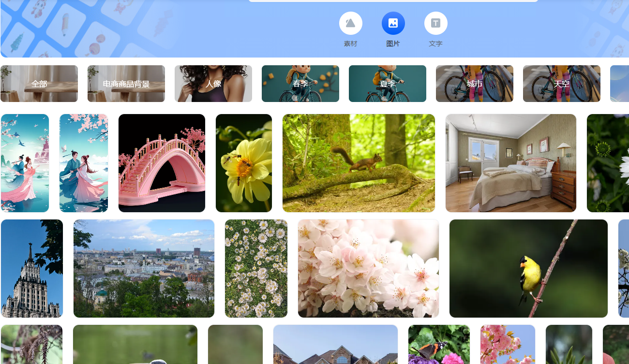The image size is (629, 364).
Task: Select the white flower dark leaves image
Action: tap(608, 163)
